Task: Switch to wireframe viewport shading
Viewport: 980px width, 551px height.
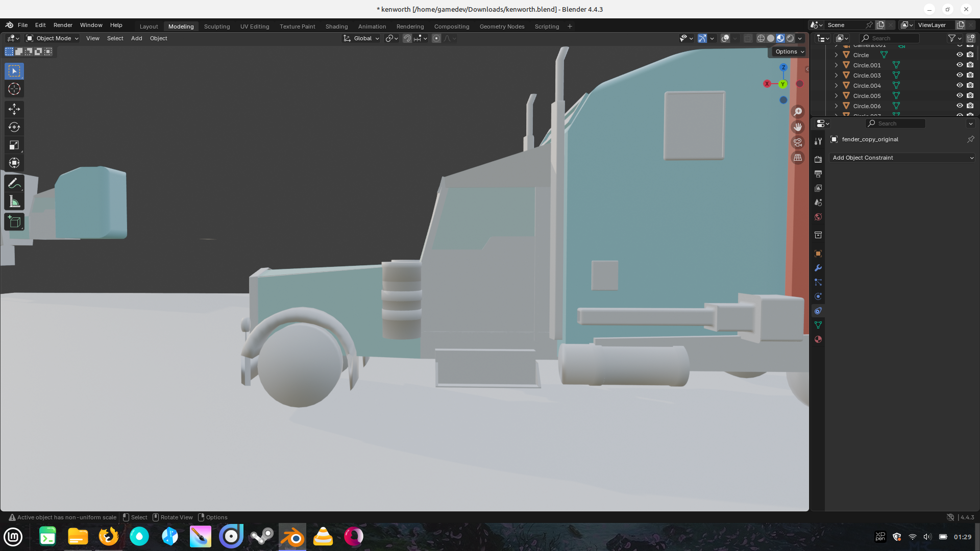Action: click(761, 38)
